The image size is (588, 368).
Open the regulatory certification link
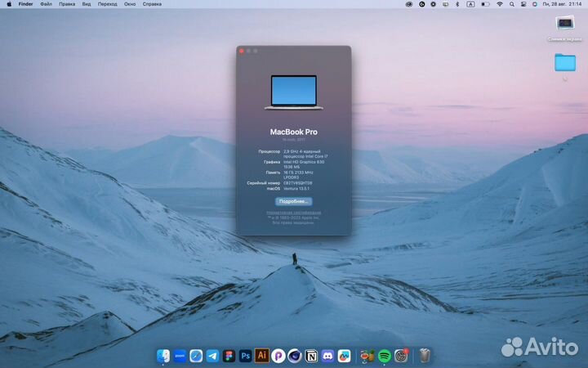pos(294,213)
